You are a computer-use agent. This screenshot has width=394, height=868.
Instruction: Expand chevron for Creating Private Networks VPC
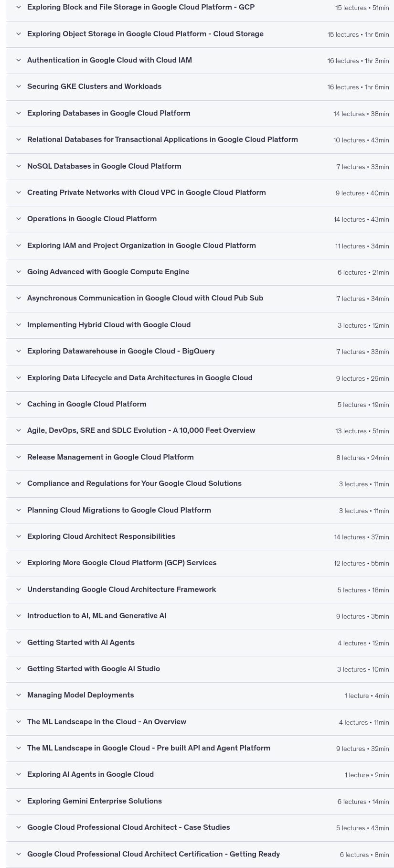tap(19, 193)
